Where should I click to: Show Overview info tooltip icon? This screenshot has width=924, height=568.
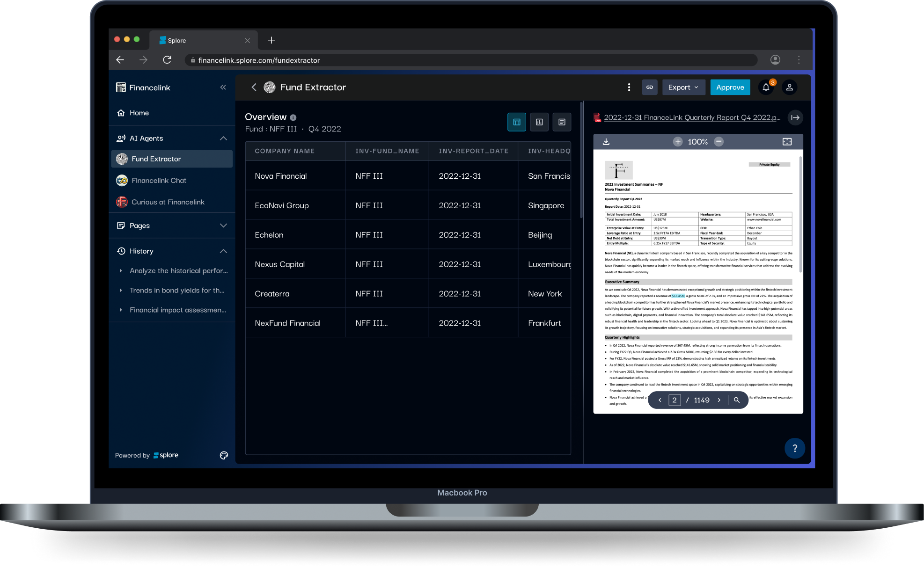pyautogui.click(x=293, y=117)
